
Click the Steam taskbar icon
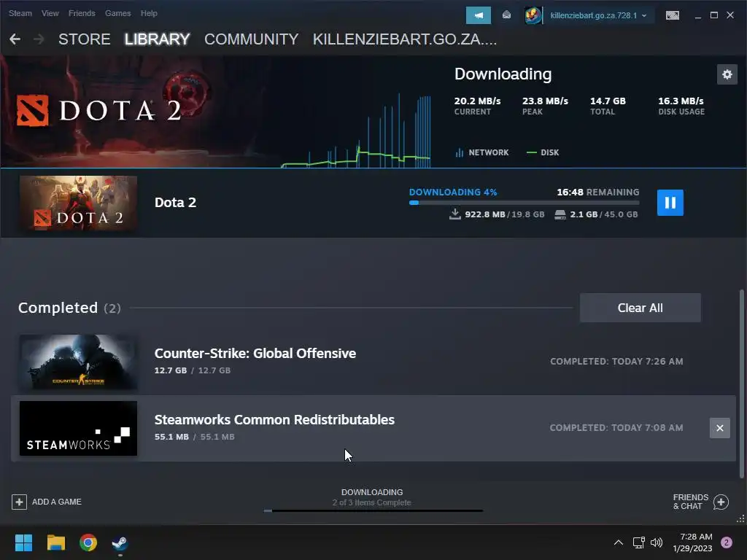120,542
